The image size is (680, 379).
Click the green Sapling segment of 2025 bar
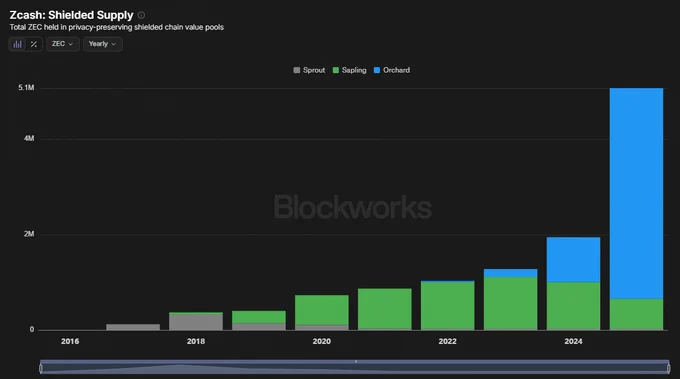click(636, 314)
